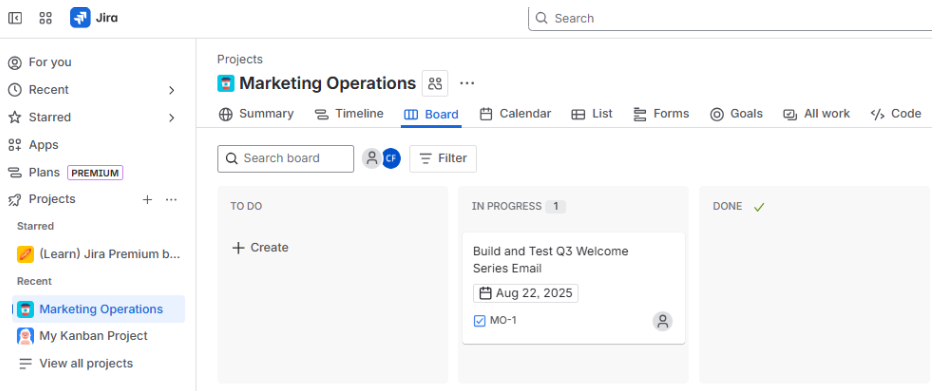Viewport: 940px width, 391px height.
Task: Open the team members icon button
Action: 435,83
